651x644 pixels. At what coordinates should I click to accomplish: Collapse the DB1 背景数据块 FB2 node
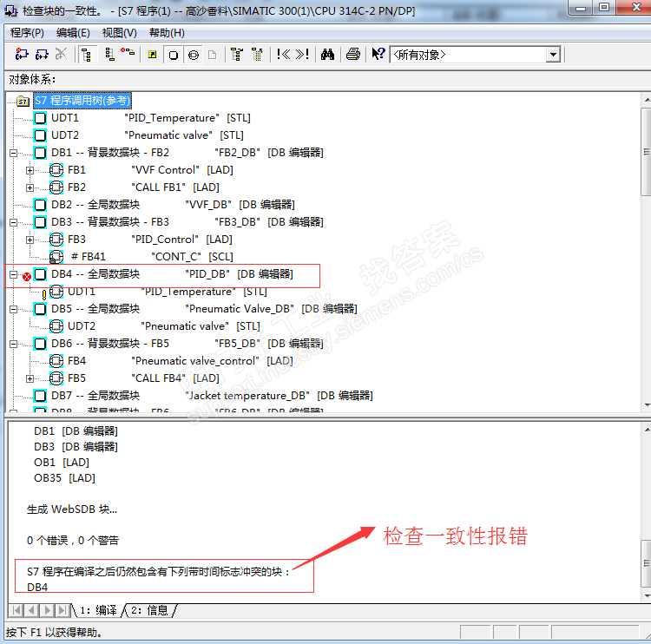coord(13,153)
